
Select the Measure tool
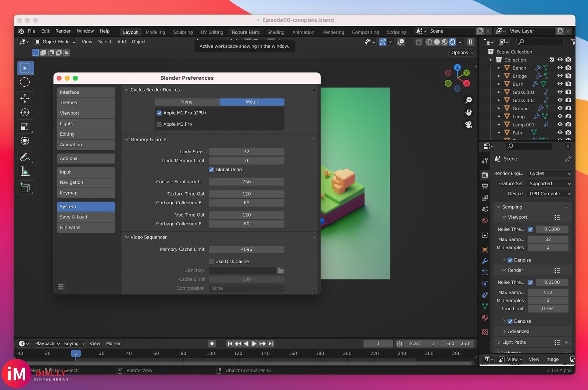click(x=25, y=171)
